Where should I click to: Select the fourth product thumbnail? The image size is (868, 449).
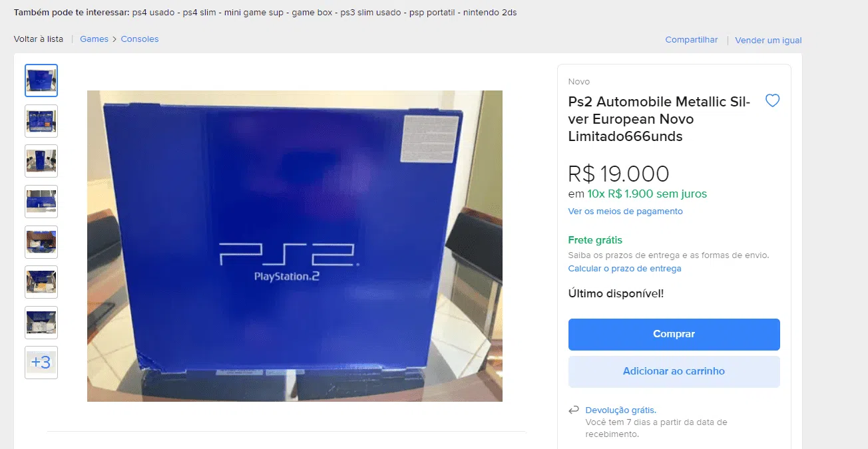point(41,202)
